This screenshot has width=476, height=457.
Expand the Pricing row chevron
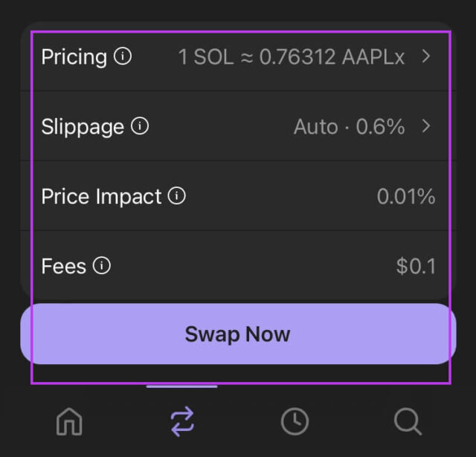click(x=426, y=56)
